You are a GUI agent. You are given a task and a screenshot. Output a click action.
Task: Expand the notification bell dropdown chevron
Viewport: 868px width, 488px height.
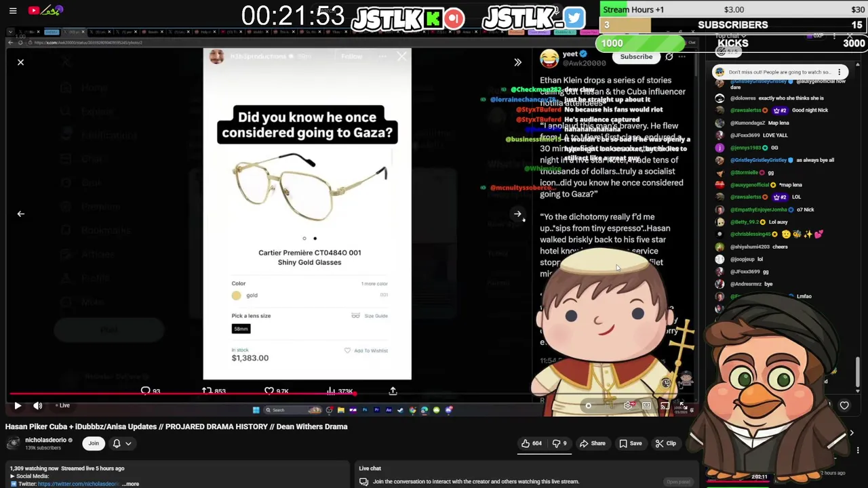(x=128, y=443)
